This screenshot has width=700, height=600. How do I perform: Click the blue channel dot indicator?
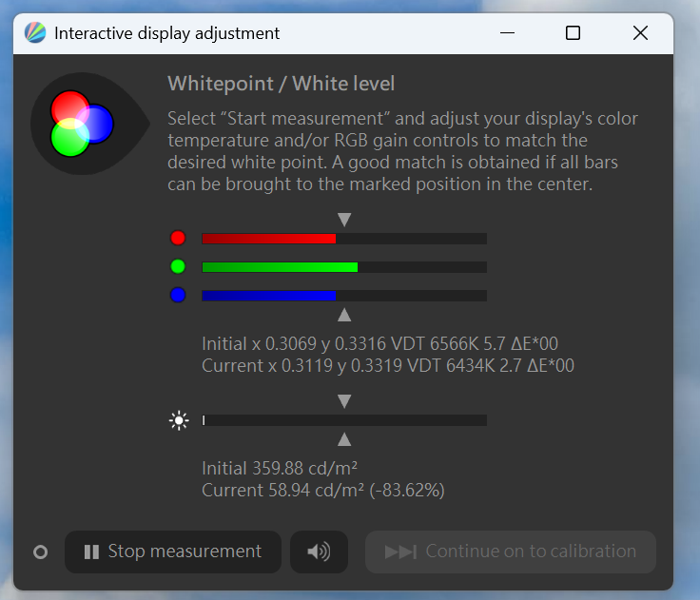pyautogui.click(x=178, y=295)
